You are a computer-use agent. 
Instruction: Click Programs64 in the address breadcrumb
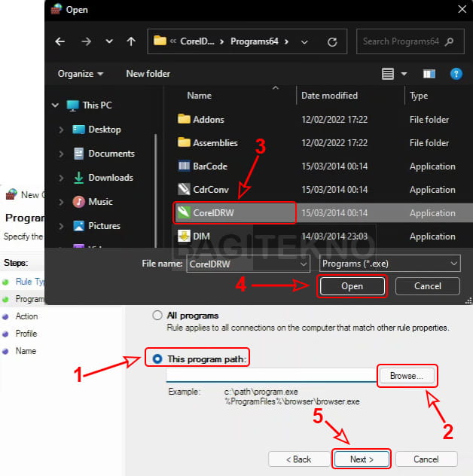[254, 41]
